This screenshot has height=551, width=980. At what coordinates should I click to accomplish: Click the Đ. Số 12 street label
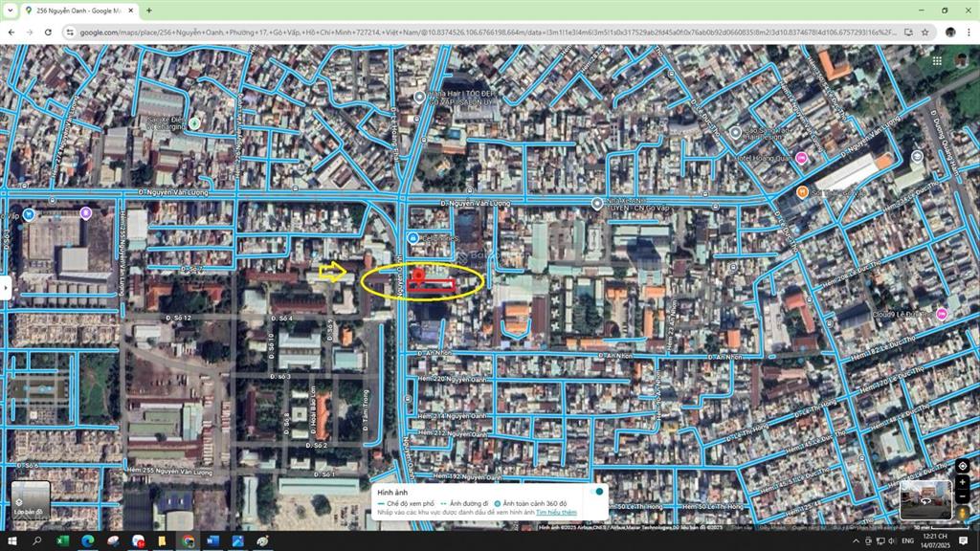(x=178, y=318)
